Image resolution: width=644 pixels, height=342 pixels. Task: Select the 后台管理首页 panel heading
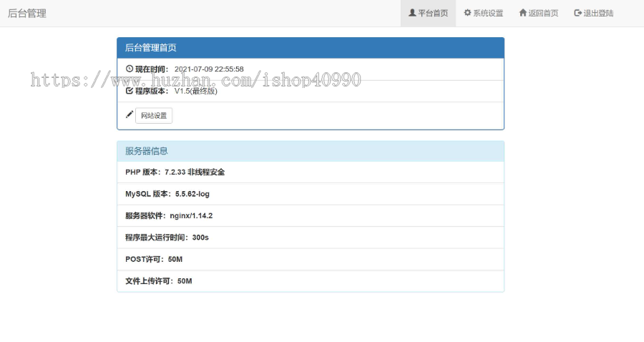click(311, 48)
